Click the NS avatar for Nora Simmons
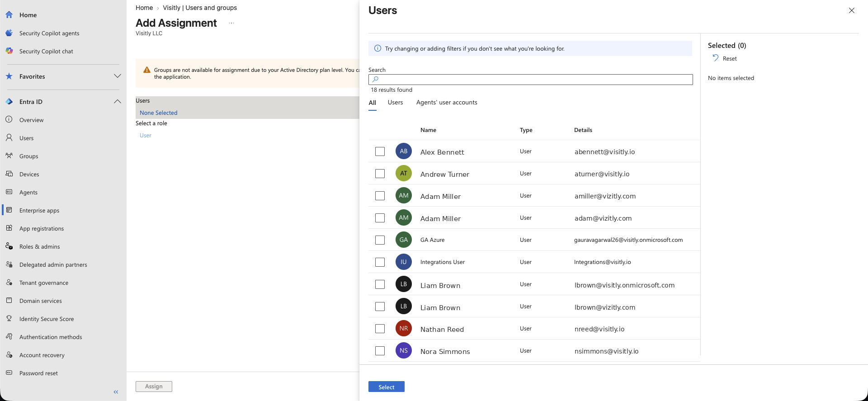The height and width of the screenshot is (401, 868). pos(404,350)
